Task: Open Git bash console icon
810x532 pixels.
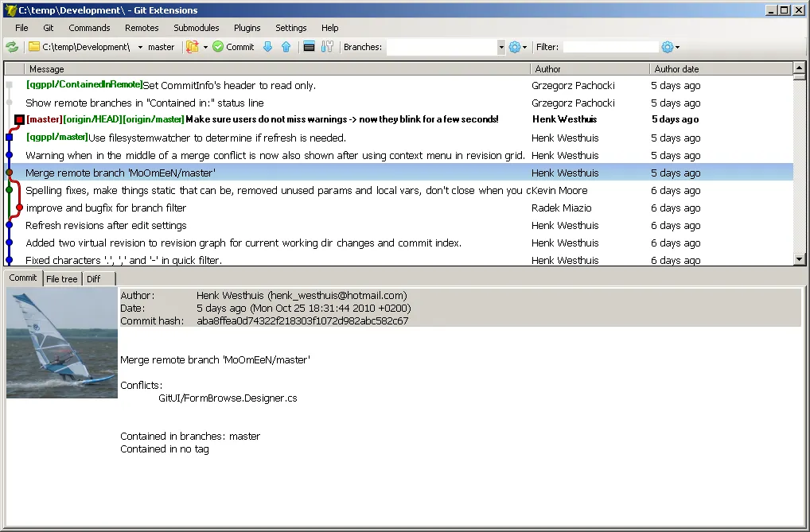Action: coord(309,47)
